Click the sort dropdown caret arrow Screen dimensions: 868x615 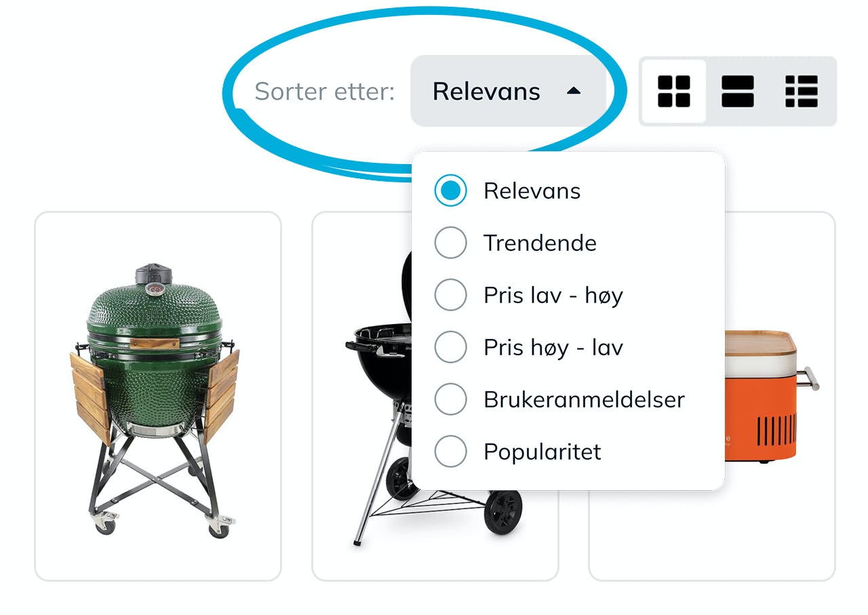[x=574, y=91]
